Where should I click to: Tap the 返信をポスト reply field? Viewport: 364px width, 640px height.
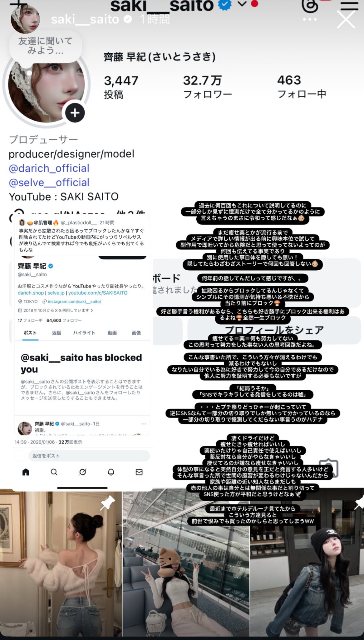point(89,456)
